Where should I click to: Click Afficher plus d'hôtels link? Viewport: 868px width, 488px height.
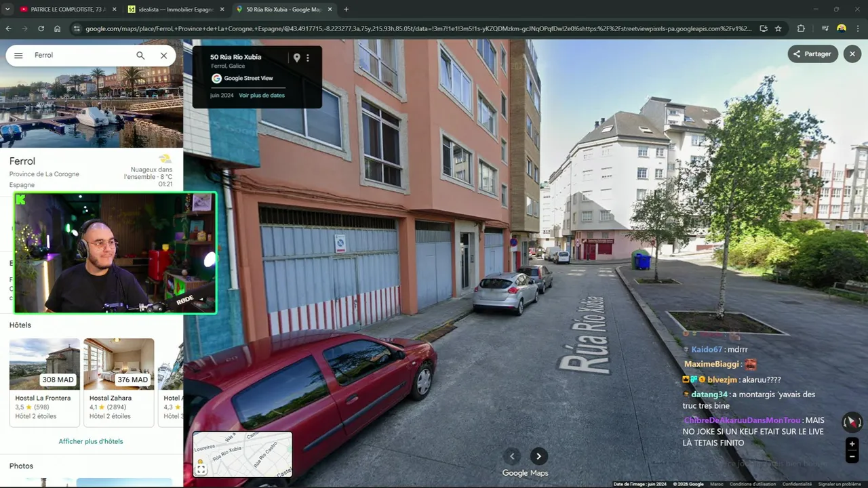click(x=91, y=442)
